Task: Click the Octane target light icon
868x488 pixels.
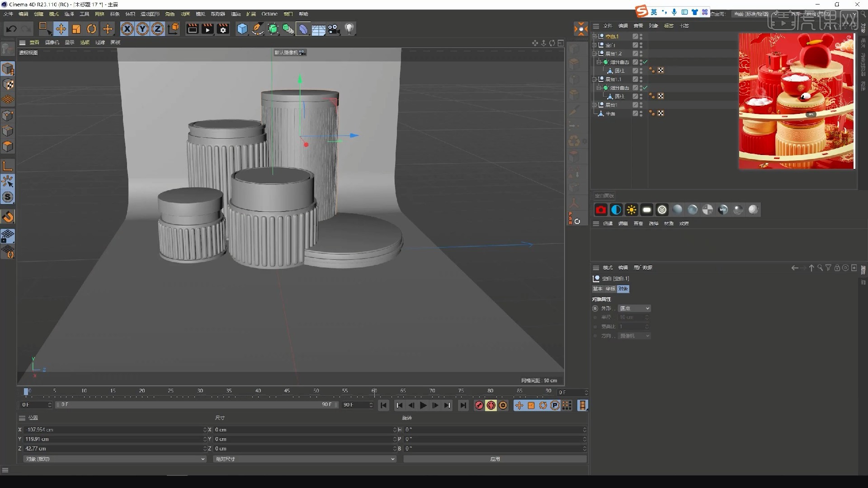Action: tap(662, 210)
